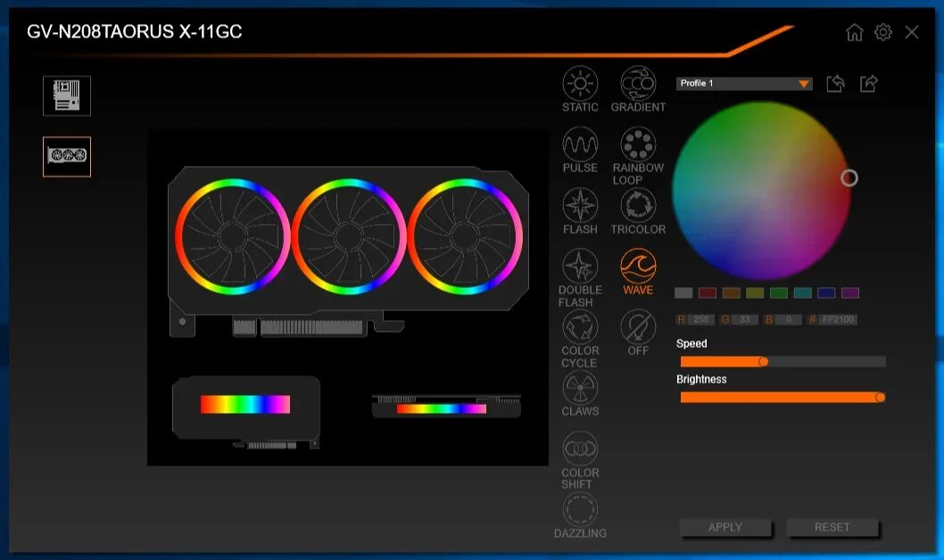944x560 pixels.
Task: Select the Claws lighting effect
Action: point(580,387)
